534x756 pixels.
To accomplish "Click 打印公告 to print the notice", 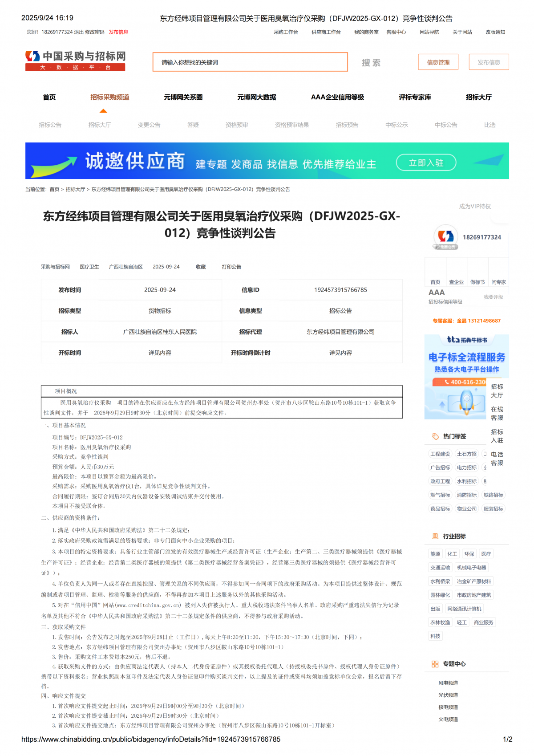I will pos(231,267).
